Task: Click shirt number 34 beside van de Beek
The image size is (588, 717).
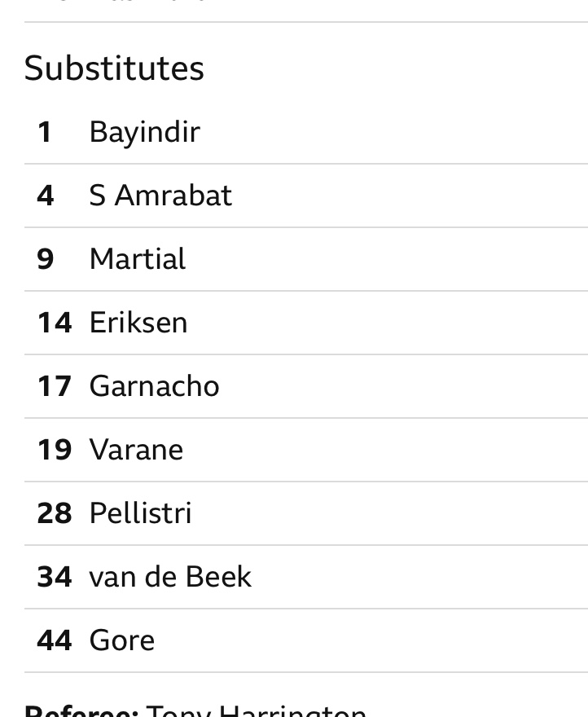Action: [55, 577]
